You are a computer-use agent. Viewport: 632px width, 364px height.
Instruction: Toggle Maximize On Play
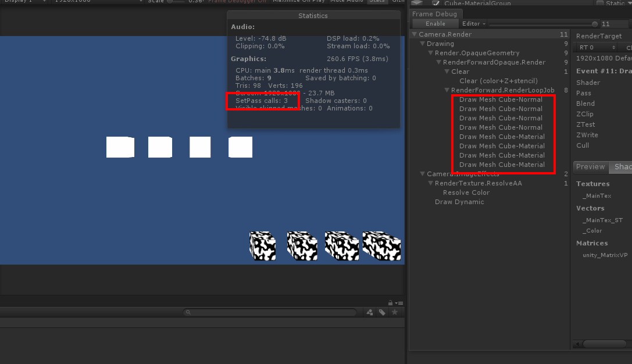298,1
